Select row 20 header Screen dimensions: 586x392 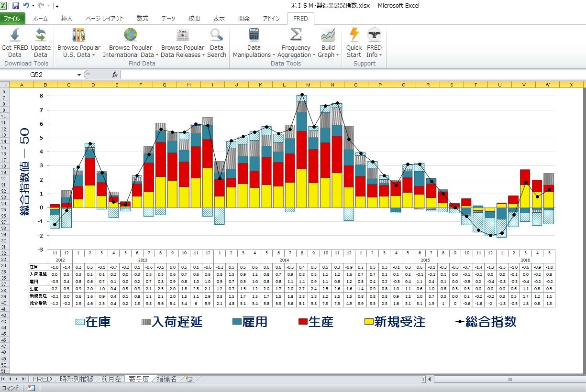pyautogui.click(x=4, y=178)
